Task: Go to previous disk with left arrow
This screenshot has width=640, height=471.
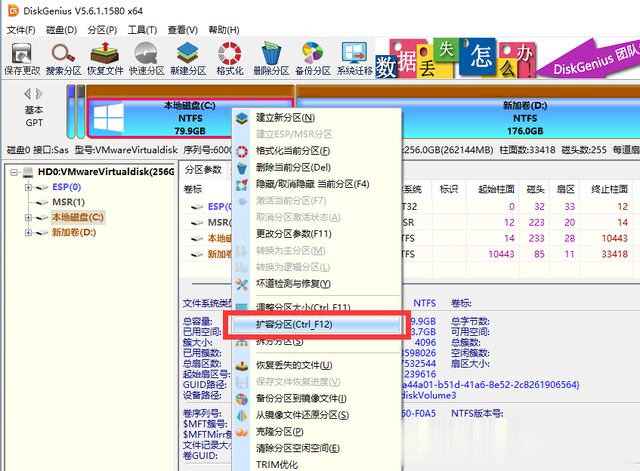Action: 27,94
